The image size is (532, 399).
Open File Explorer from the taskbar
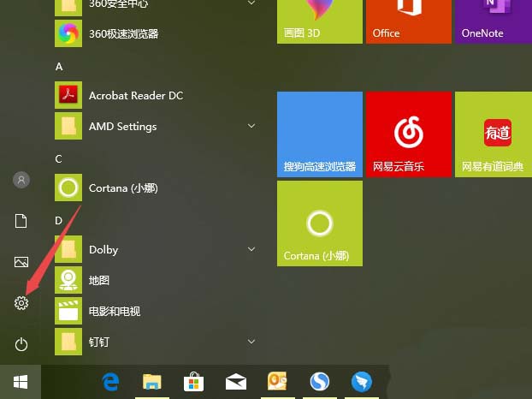click(152, 382)
